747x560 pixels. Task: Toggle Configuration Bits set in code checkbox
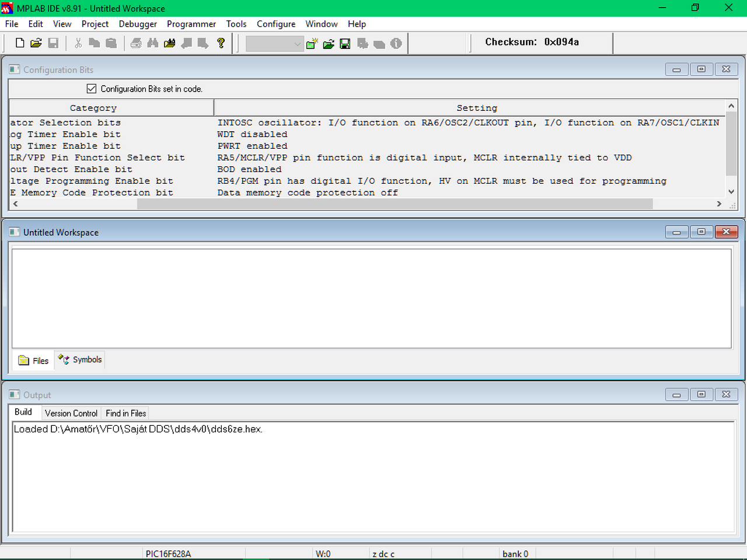(92, 89)
